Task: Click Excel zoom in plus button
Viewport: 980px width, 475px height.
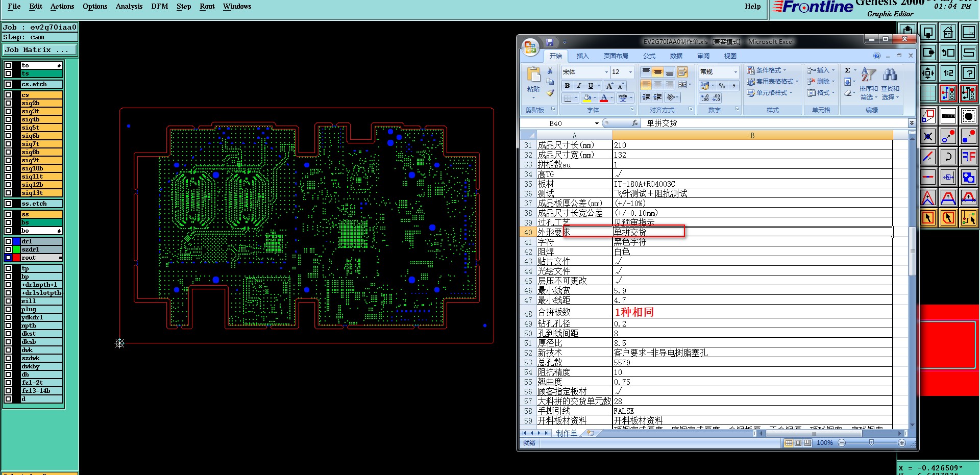Action: pos(902,443)
